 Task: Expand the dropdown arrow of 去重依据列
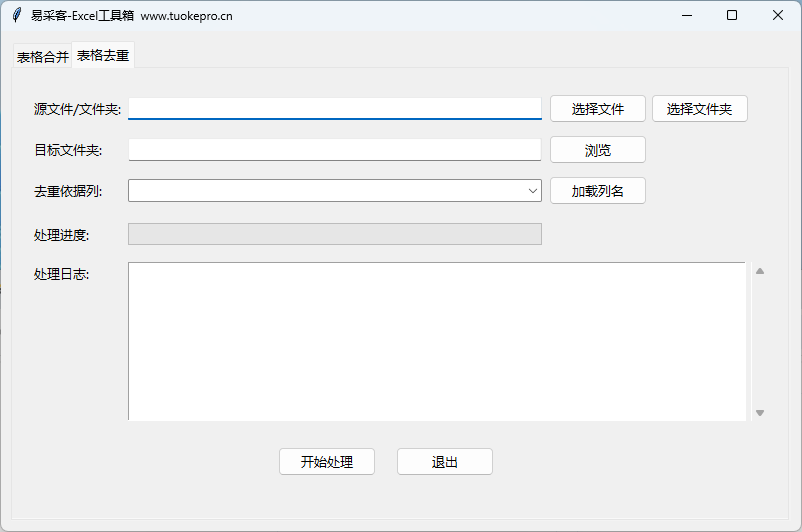click(532, 191)
